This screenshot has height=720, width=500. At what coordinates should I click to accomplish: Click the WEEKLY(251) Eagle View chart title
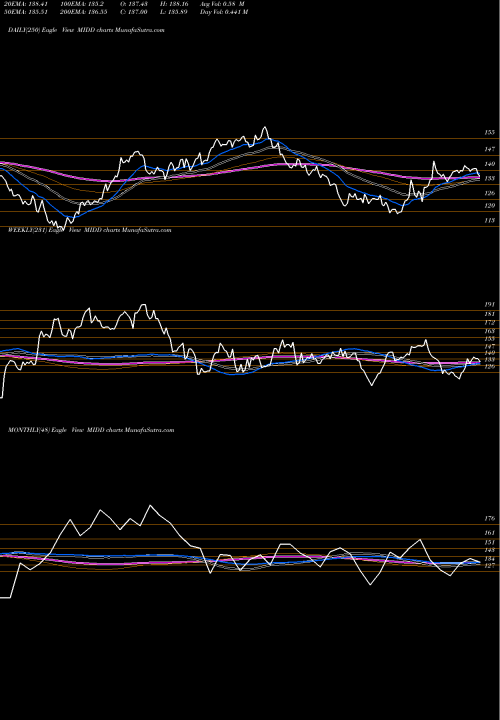click(90, 230)
